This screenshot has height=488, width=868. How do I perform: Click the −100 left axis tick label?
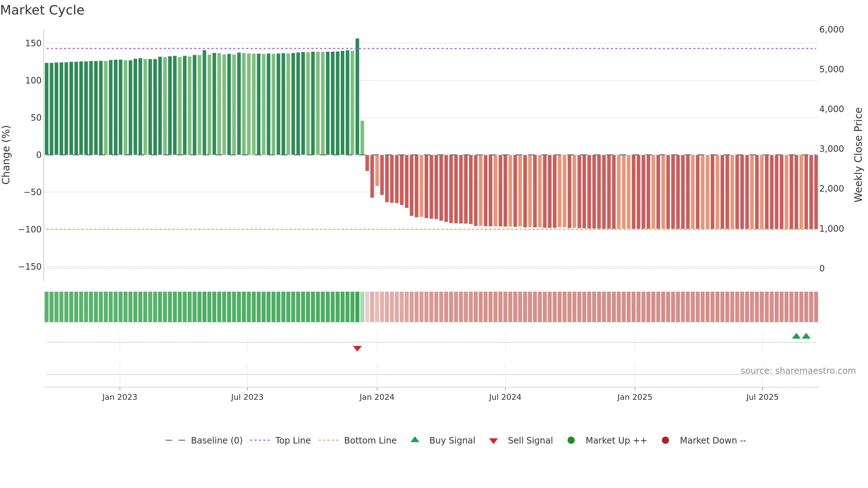click(x=30, y=230)
